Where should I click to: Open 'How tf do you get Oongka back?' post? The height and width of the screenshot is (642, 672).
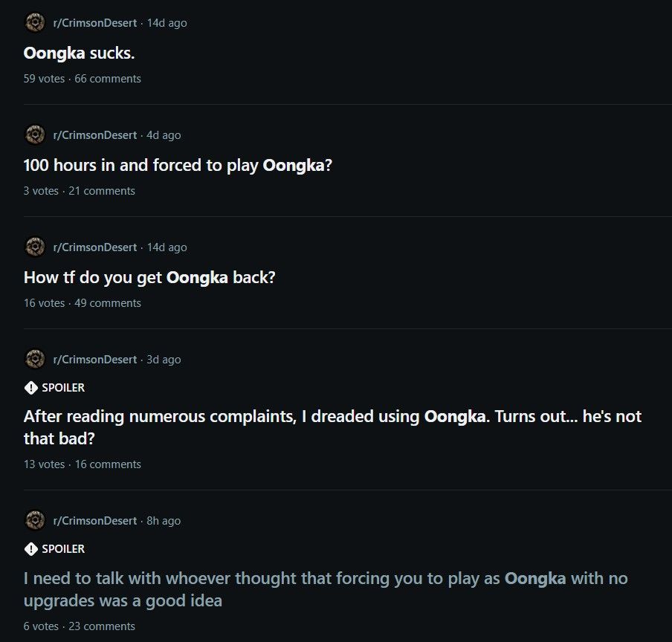(x=149, y=277)
